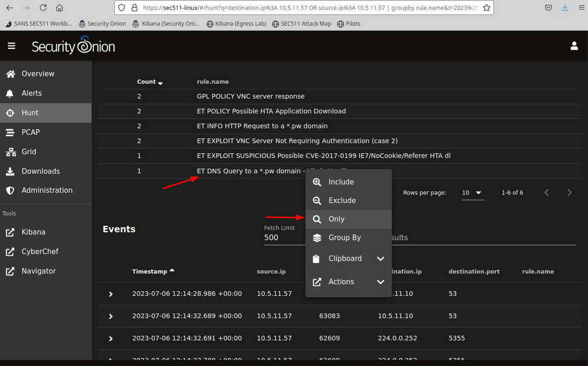Open the Administration shield item
The width and height of the screenshot is (588, 366).
[x=47, y=190]
